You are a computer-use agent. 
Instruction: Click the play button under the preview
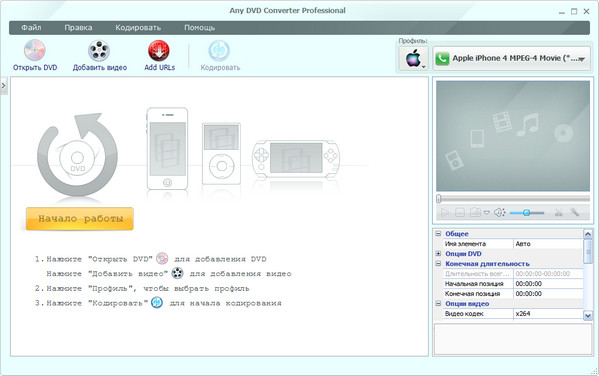coord(445,212)
